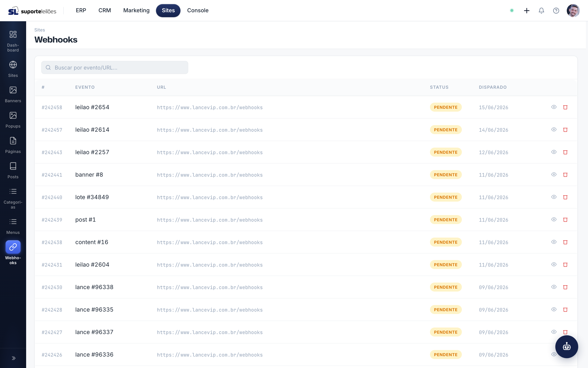Open Sites globe icon in sidebar
Viewport: 588px width, 368px height.
point(13,65)
